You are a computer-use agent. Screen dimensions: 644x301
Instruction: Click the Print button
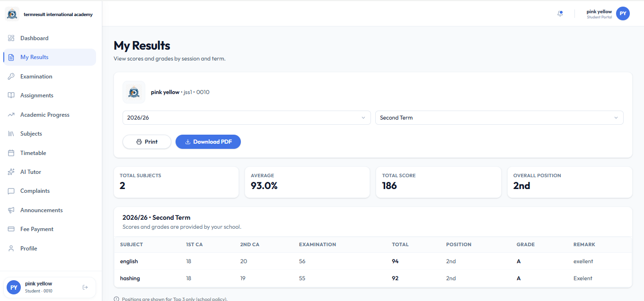coord(147,142)
